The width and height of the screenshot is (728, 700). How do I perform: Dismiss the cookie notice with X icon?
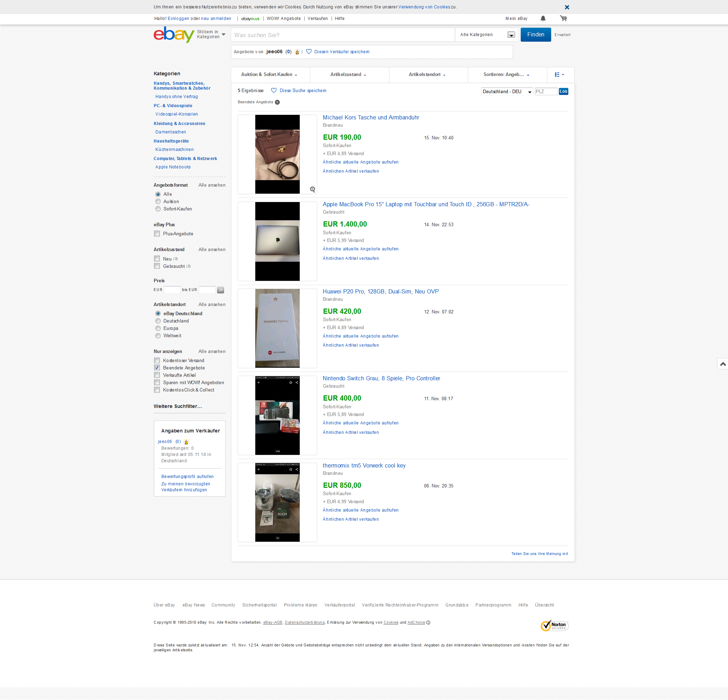coord(567,7)
